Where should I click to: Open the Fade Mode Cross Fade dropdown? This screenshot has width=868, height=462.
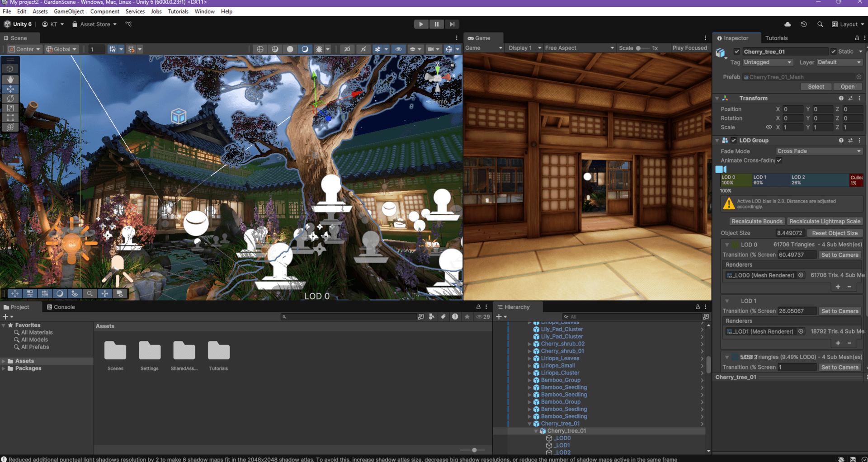[x=819, y=151]
